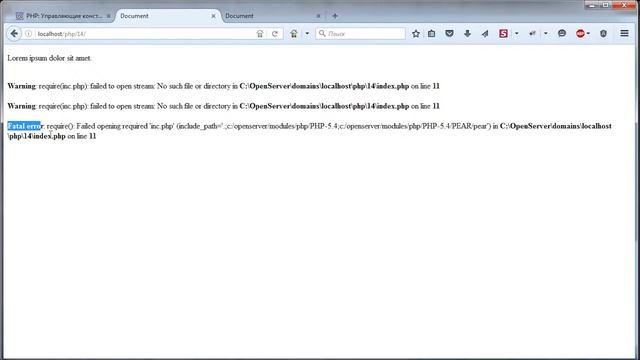640x360 pixels.
Task: Open the red S extension icon
Action: 503,33
